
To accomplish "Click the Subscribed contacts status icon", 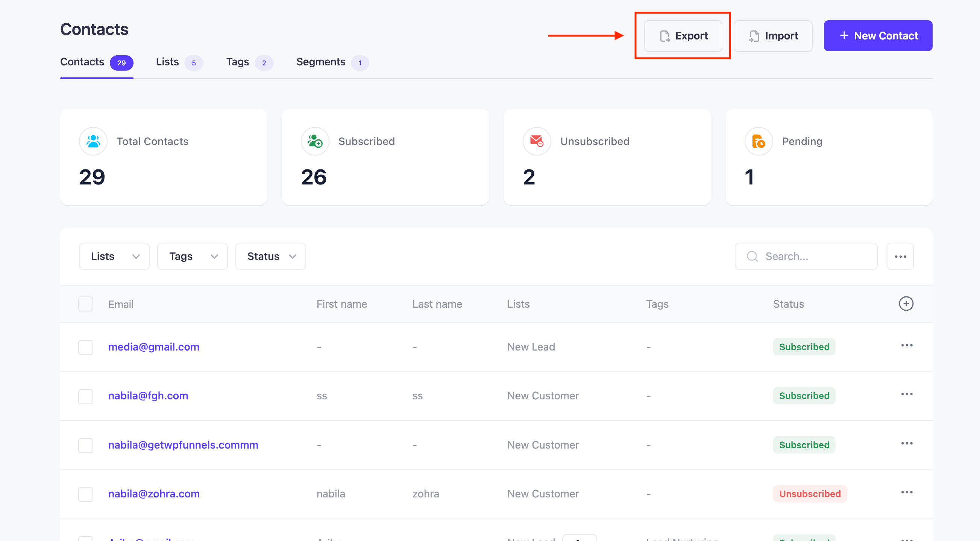I will coord(315,141).
